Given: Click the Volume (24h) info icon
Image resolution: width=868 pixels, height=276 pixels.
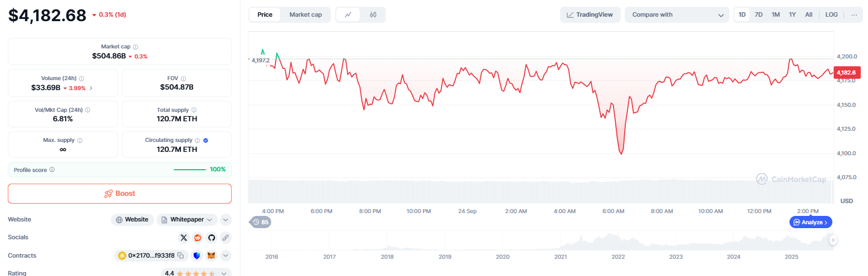Looking at the screenshot, I should point(82,79).
